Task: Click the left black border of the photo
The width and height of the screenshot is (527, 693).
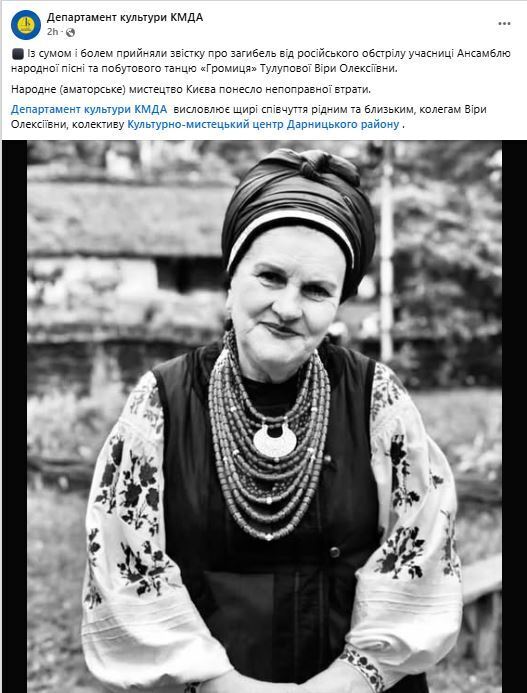Action: point(15,416)
